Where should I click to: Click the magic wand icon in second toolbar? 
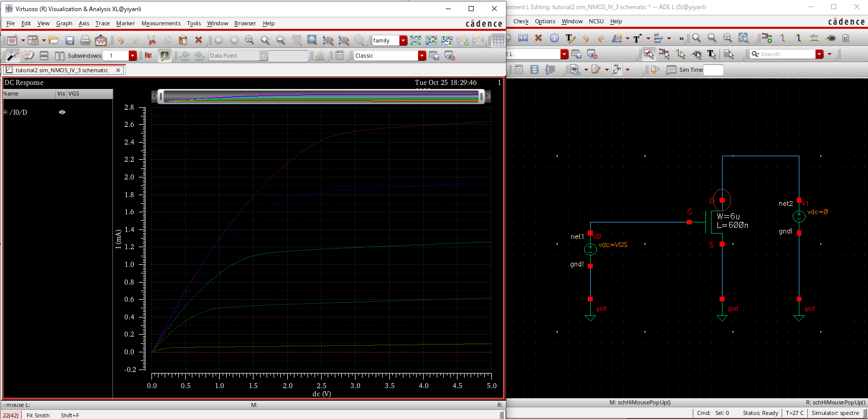tap(13, 55)
